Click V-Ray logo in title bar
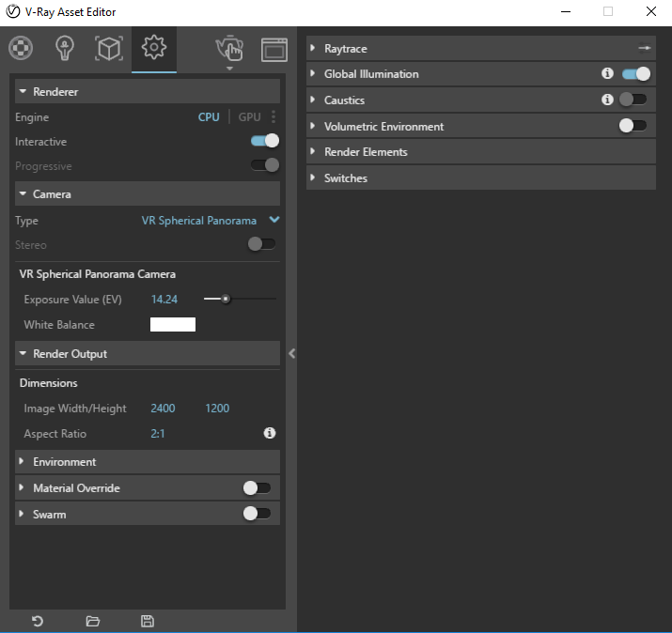 point(13,11)
